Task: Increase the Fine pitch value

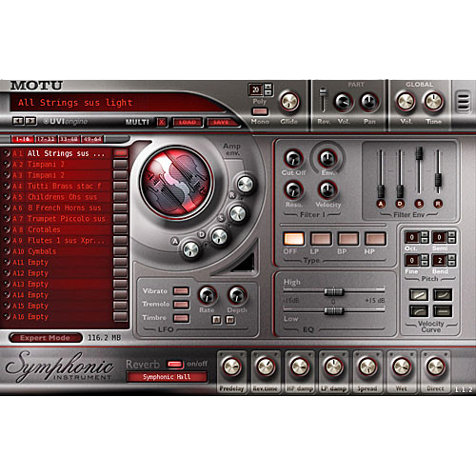Action: pos(425,257)
